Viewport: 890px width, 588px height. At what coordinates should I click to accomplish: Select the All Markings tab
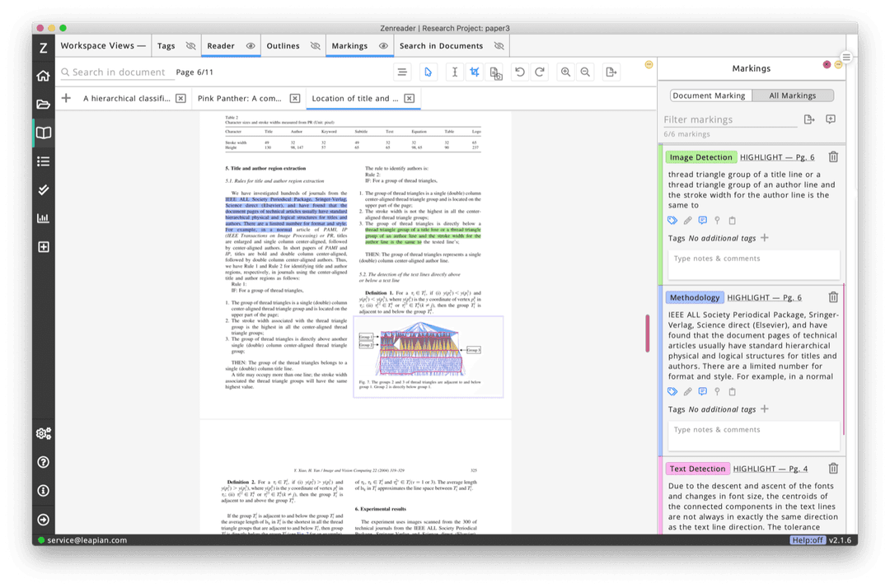click(x=792, y=96)
